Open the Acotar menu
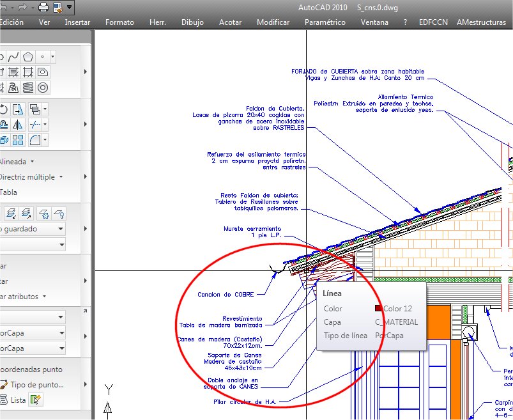The image size is (513, 420). 231,22
